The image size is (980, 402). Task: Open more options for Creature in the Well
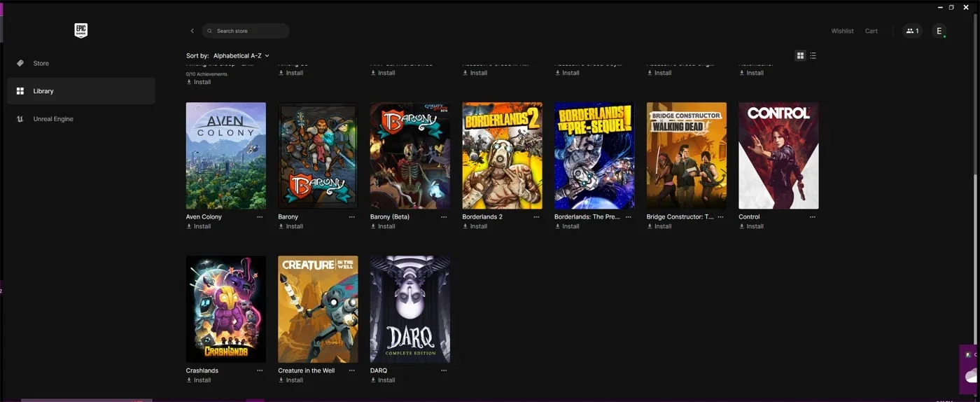point(352,370)
